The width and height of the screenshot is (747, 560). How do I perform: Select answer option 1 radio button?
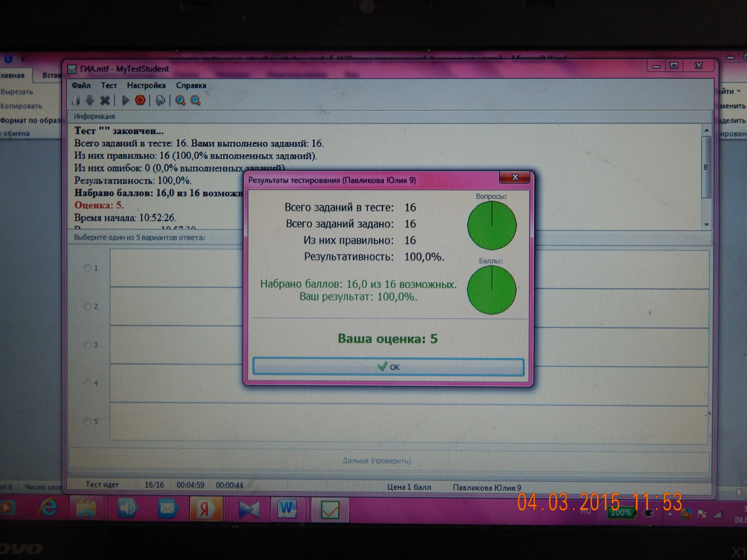tap(87, 268)
